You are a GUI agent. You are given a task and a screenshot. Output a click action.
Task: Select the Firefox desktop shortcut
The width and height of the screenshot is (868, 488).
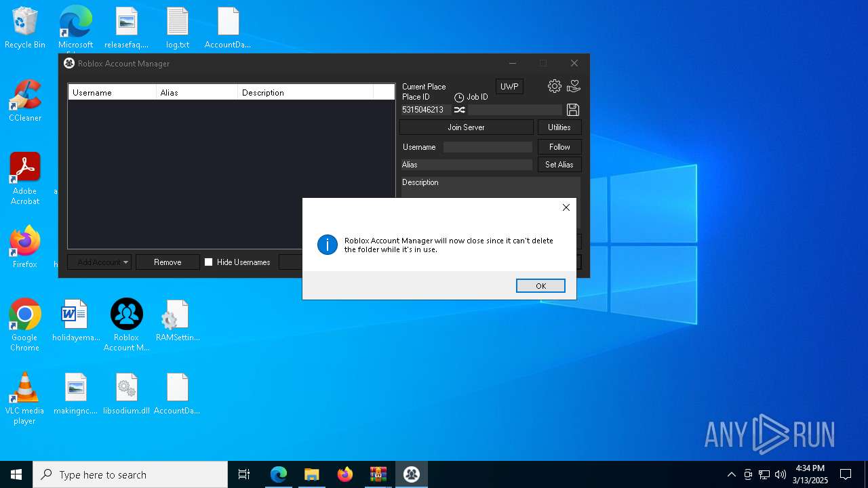click(25, 247)
